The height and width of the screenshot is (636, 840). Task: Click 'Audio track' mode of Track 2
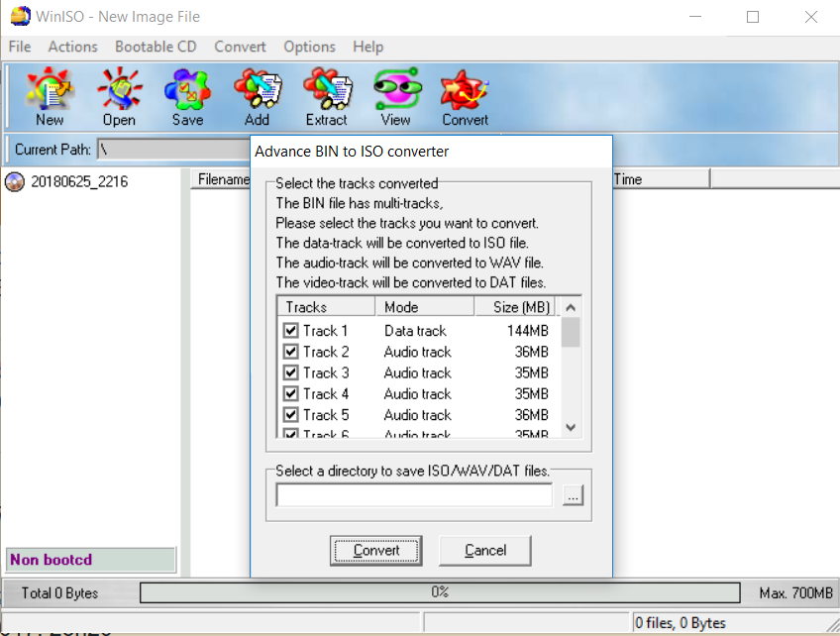[x=417, y=352]
